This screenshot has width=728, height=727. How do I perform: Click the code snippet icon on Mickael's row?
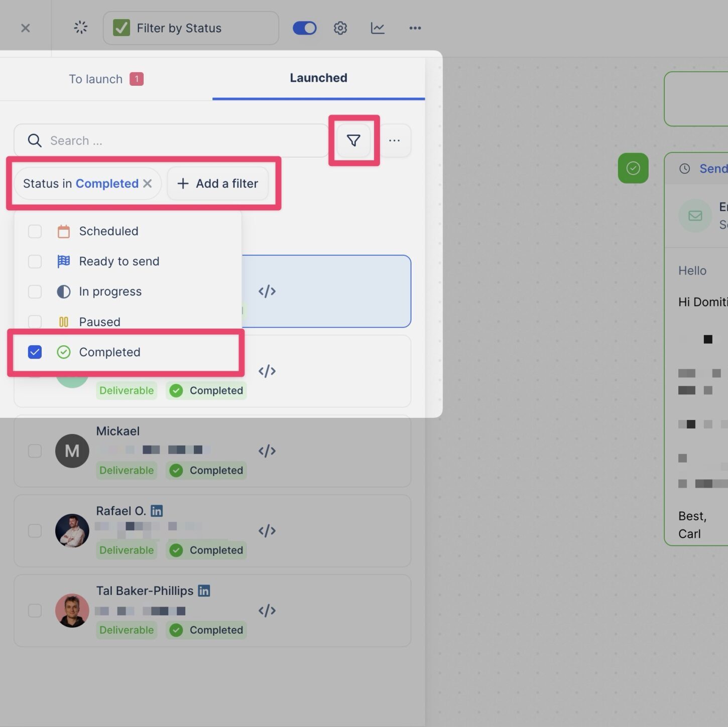(x=267, y=451)
